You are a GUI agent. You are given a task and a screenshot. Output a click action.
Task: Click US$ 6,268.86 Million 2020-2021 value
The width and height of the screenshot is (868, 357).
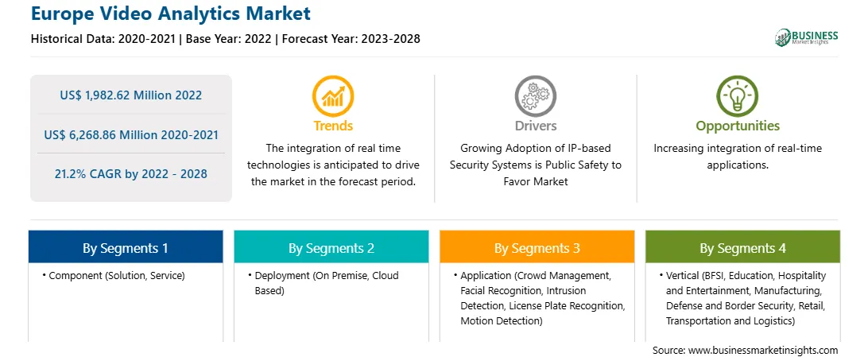(x=130, y=134)
